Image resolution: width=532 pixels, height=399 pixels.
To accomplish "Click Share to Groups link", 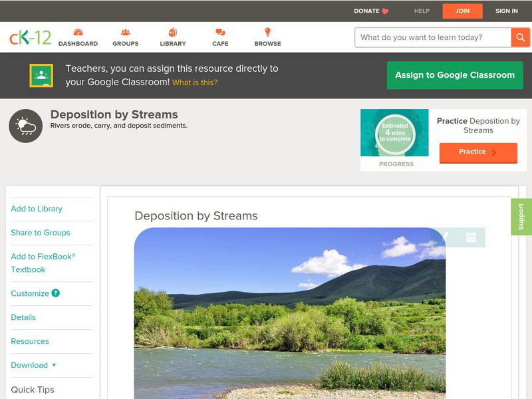I will (x=41, y=233).
